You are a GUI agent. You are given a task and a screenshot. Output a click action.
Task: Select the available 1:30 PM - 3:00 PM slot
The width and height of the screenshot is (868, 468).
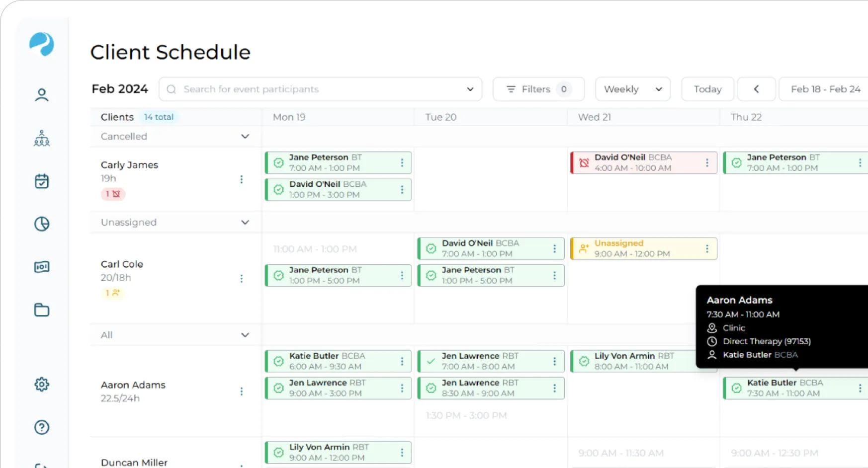pyautogui.click(x=466, y=415)
